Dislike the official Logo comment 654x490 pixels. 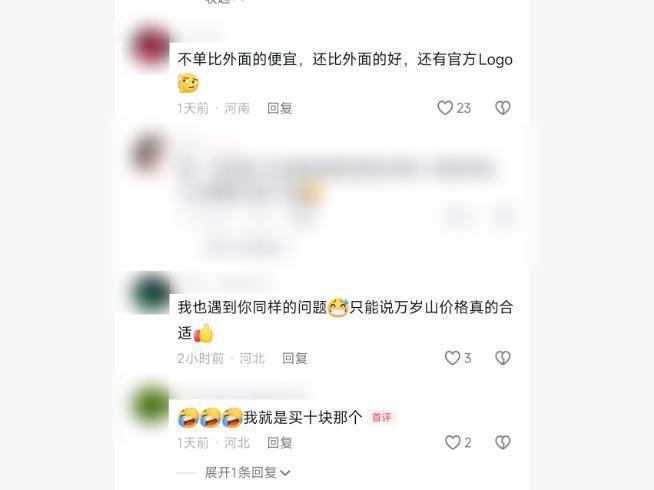coord(503,108)
